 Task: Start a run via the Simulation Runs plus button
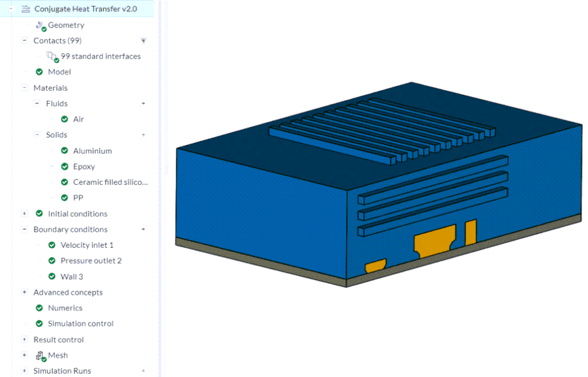pos(144,371)
